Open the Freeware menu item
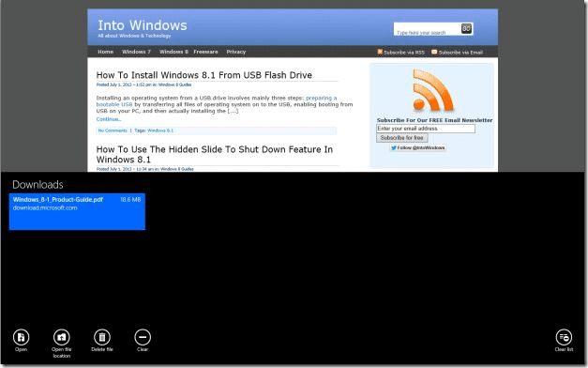 (205, 52)
